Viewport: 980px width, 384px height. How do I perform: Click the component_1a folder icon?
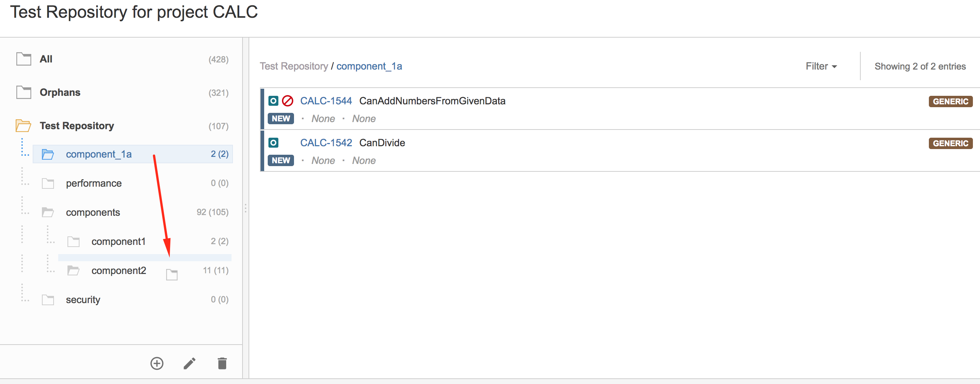(x=48, y=154)
